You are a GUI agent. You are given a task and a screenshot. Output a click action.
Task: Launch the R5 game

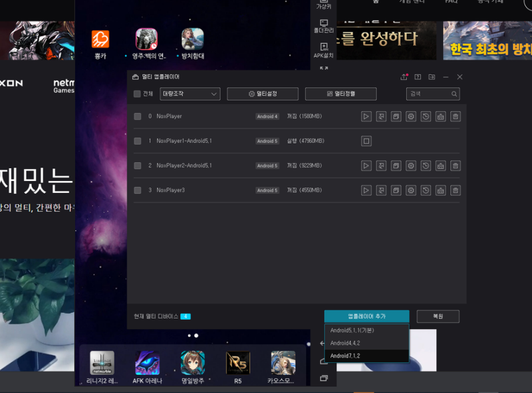[x=238, y=368]
